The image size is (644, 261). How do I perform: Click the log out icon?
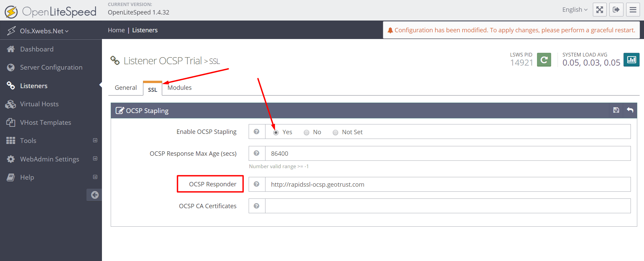tap(616, 10)
